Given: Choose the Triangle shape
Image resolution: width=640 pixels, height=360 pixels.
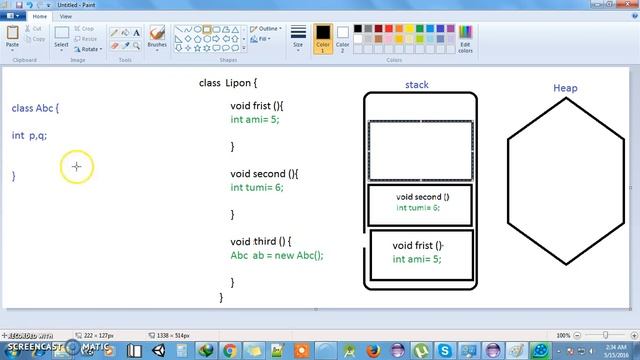Looking at the screenshot, I should [x=235, y=29].
